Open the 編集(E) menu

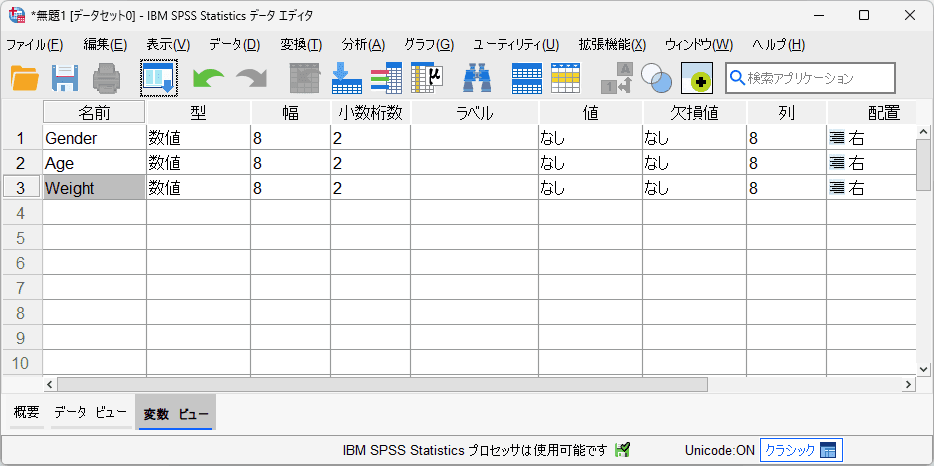coord(105,45)
